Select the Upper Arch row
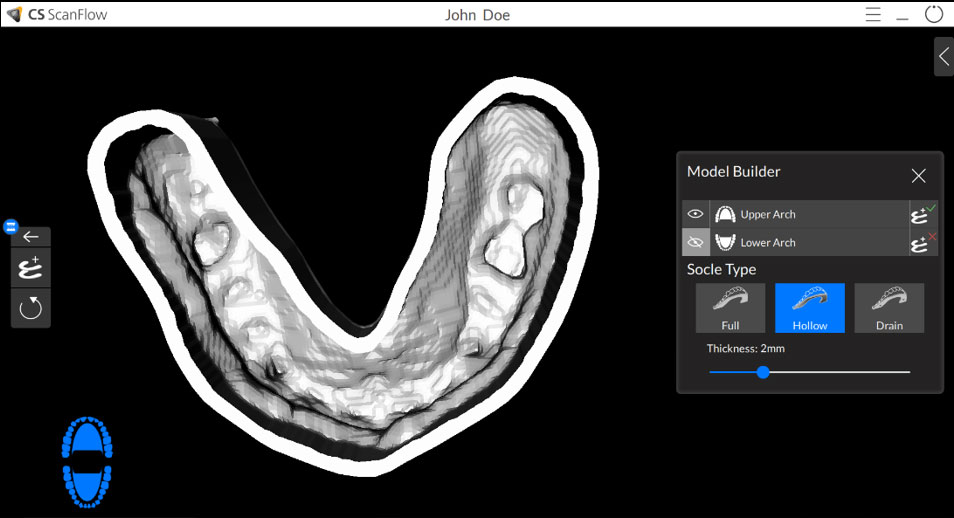Viewport: 954px width, 518px height. pos(809,214)
